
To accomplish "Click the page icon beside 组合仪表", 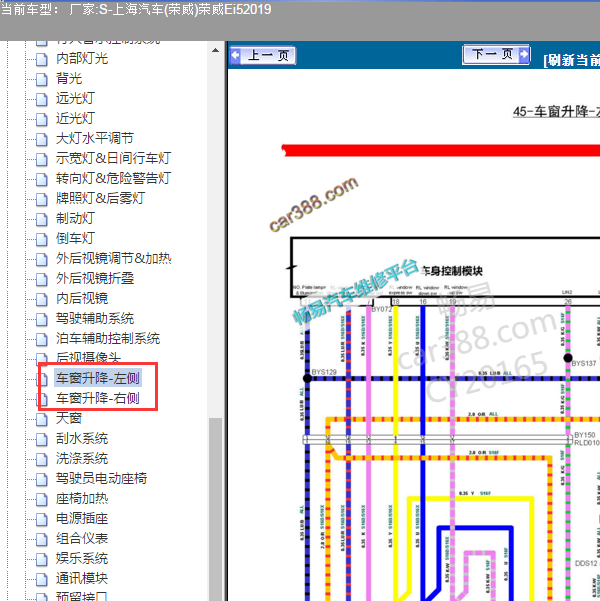I will [42, 539].
